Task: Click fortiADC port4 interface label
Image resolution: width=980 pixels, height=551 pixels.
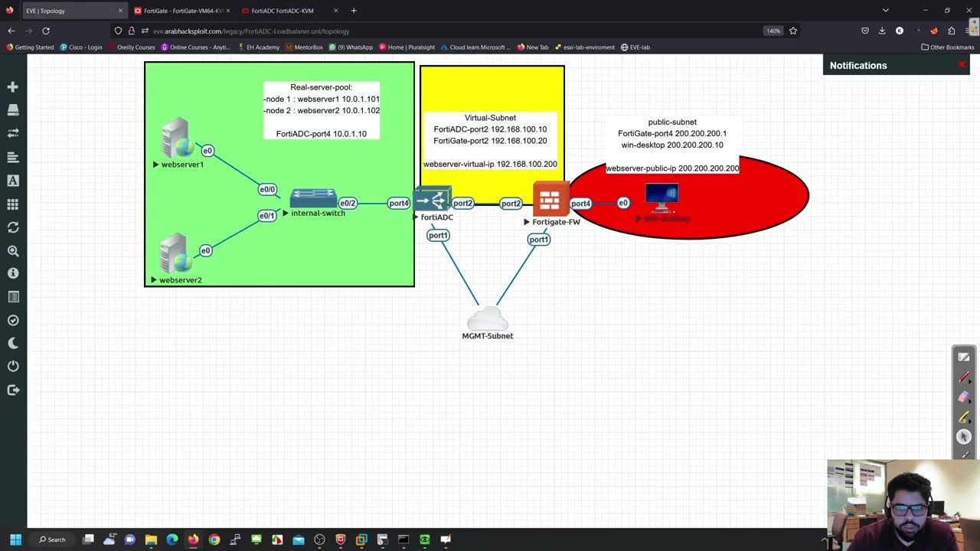Action: 399,203
